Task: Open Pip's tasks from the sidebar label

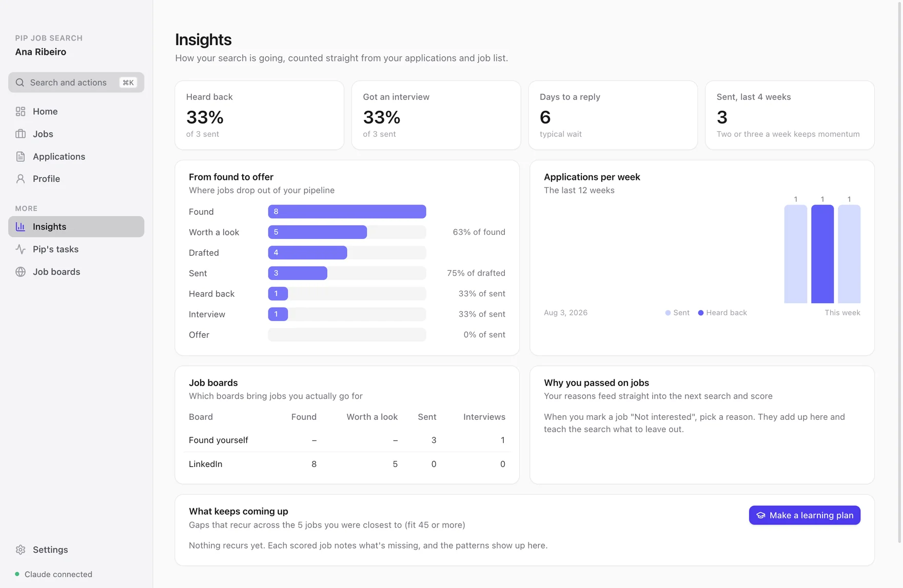Action: [55, 249]
